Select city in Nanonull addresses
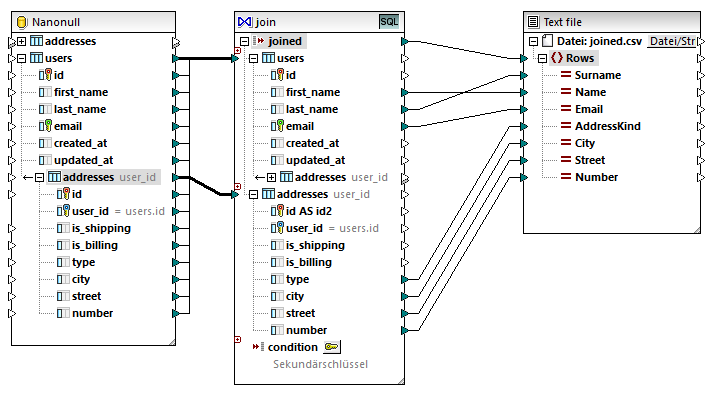 81,279
